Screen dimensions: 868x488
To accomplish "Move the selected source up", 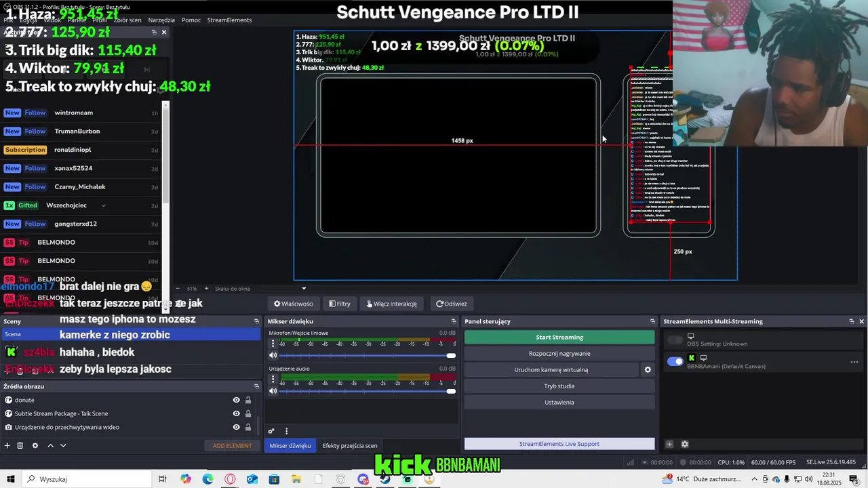I will point(50,445).
